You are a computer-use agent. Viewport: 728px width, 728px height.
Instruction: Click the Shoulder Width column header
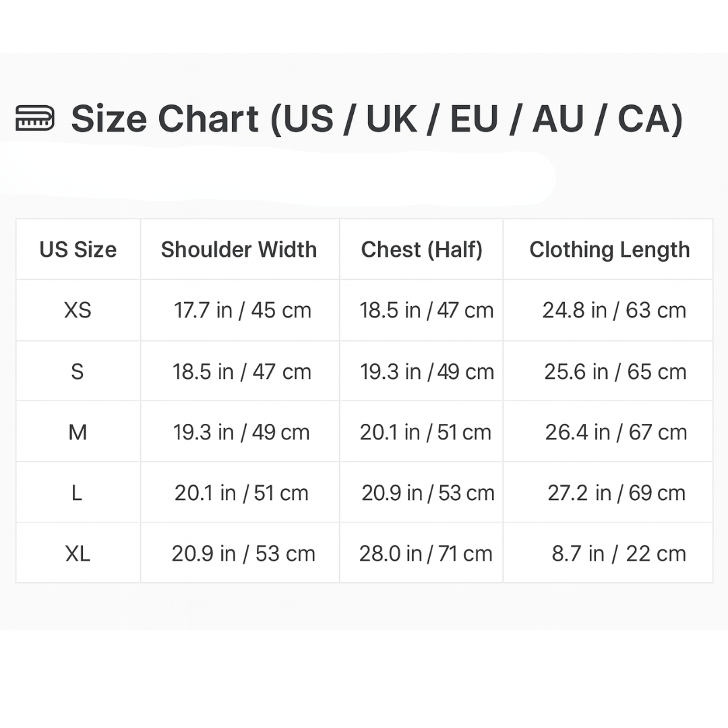(239, 249)
